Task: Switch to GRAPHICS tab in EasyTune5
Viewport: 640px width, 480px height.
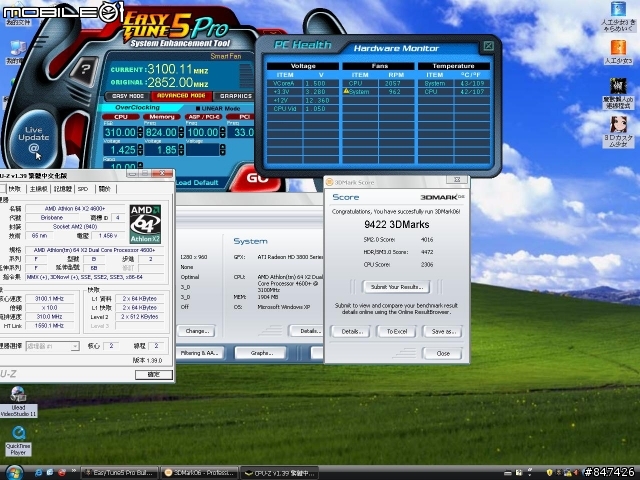Action: (x=236, y=96)
